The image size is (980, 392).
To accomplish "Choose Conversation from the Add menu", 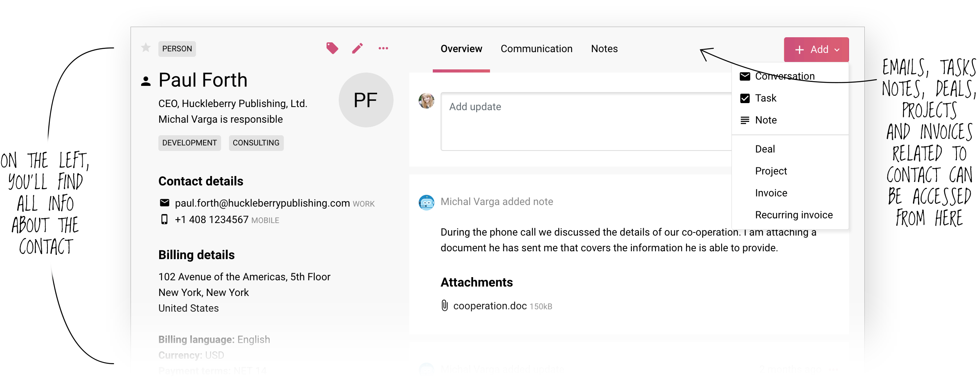I will click(x=790, y=76).
